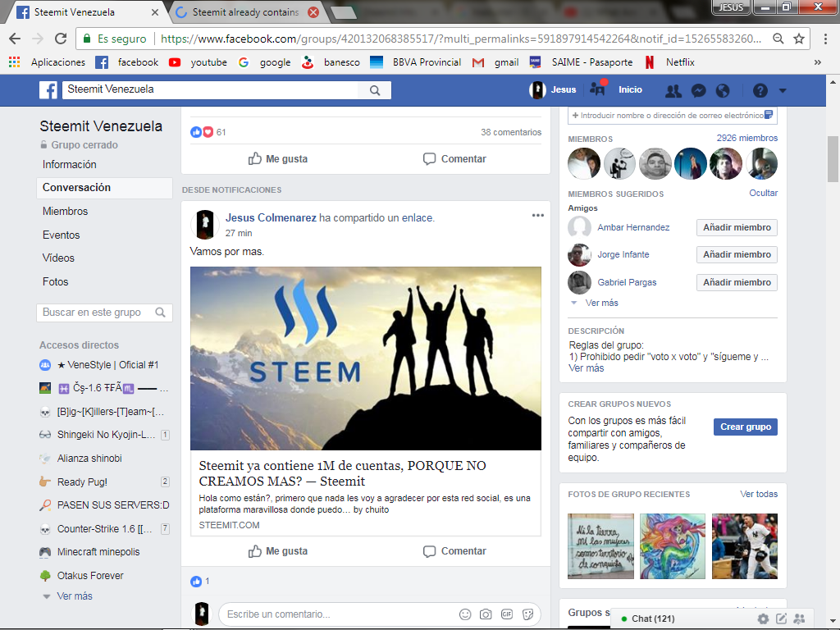Click the search magnifier button in Facebook search
Screen dimensions: 840x630
(374, 90)
